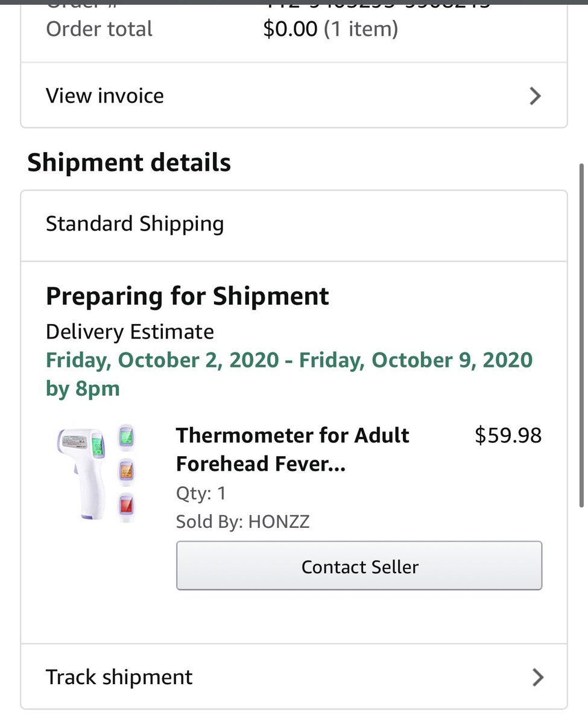This screenshot has height=724, width=588.
Task: Click the green October delivery date range
Action: (x=289, y=374)
